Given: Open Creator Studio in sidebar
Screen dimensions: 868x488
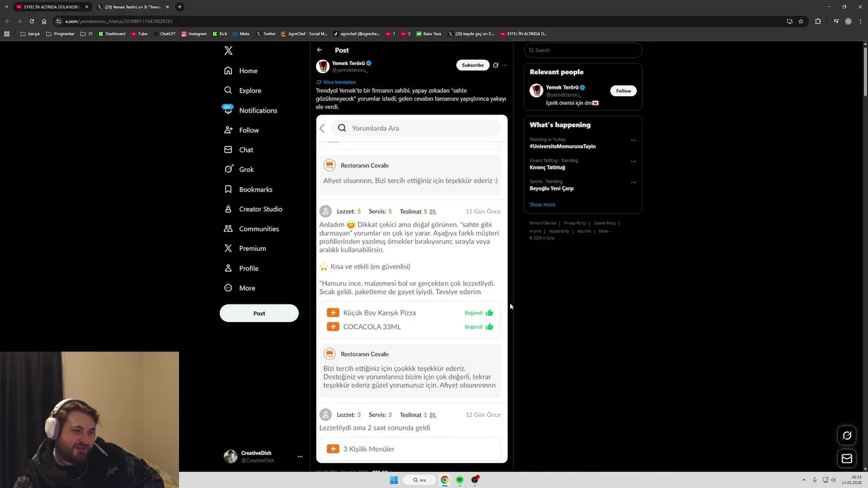Looking at the screenshot, I should [253, 209].
